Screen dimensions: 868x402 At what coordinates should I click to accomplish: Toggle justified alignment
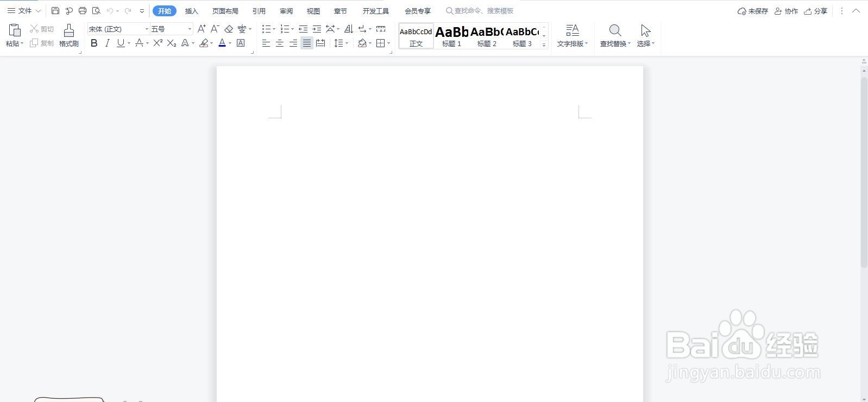pyautogui.click(x=307, y=43)
